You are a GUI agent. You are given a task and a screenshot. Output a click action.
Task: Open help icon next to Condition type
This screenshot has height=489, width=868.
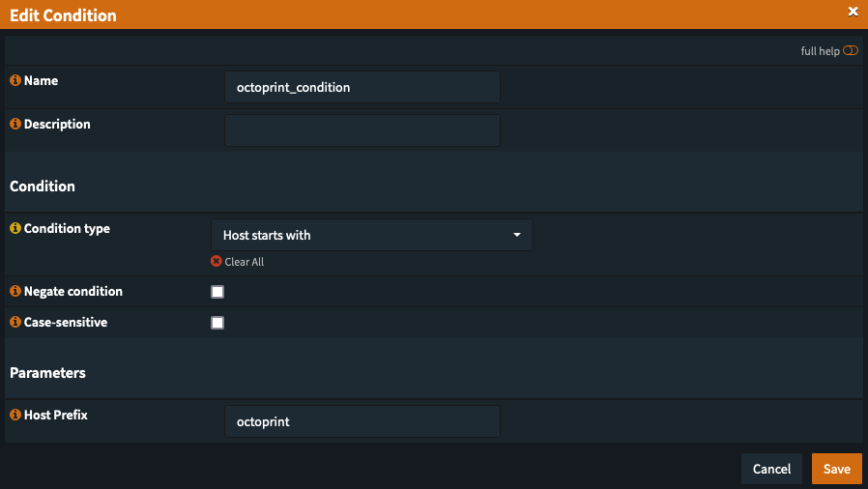point(15,228)
